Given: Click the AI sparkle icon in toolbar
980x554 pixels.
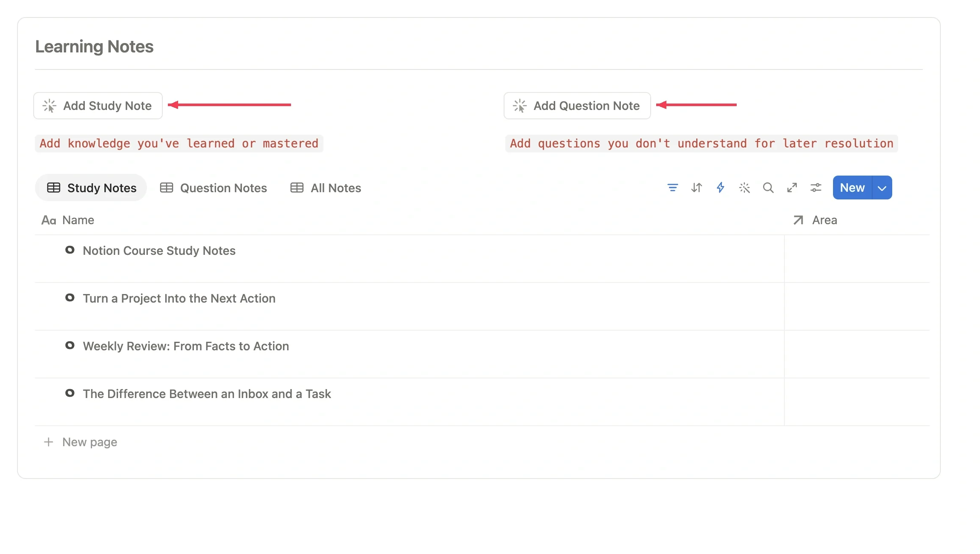Looking at the screenshot, I should [744, 188].
